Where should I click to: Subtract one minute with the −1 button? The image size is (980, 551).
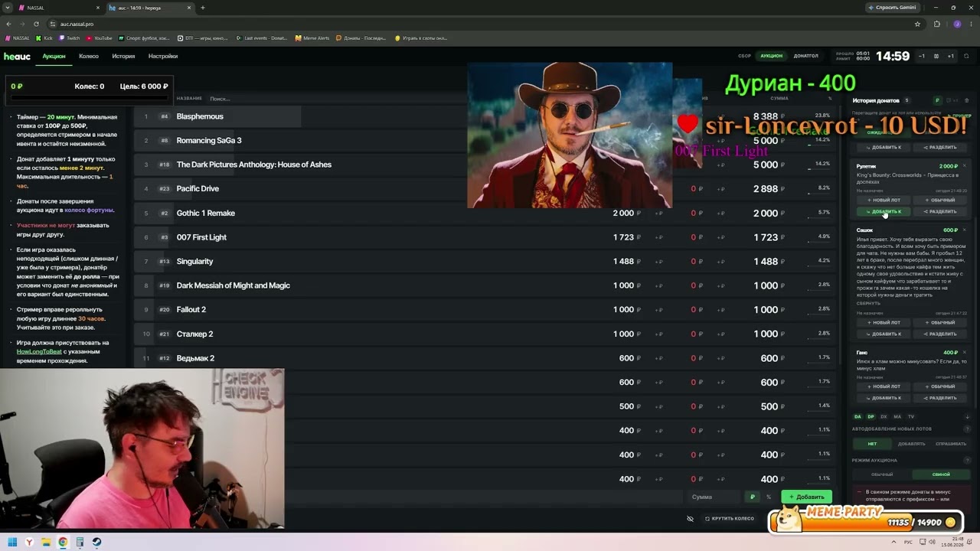922,56
